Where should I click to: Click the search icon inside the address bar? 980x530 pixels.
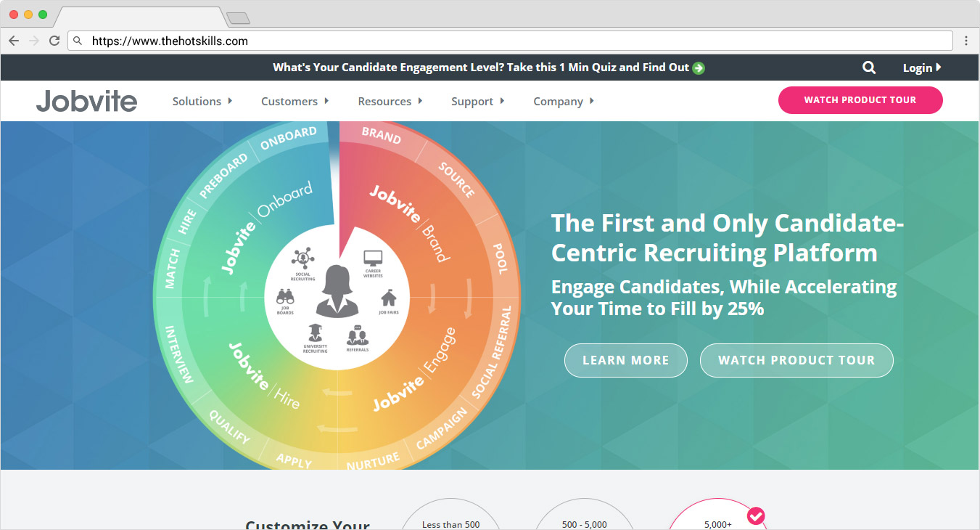click(x=79, y=41)
